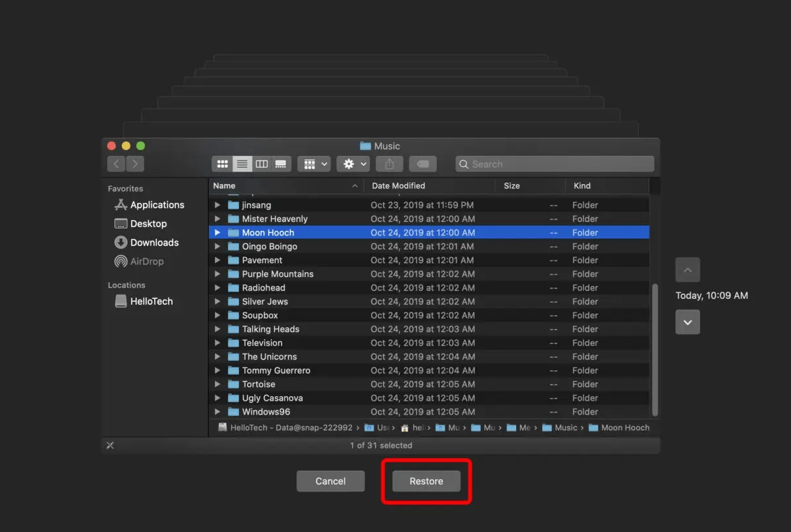Viewport: 791px width, 532px height.
Task: Expand the Mister Heavenly folder
Action: click(x=218, y=219)
